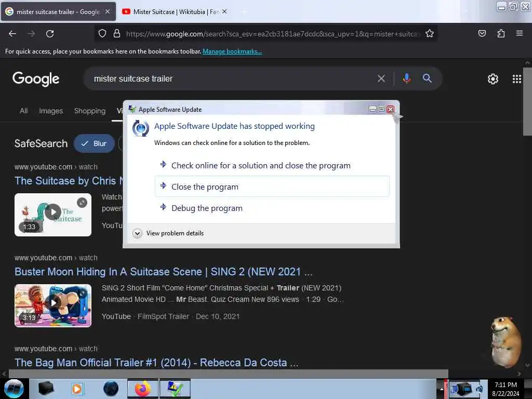Open the Save to Pocket icon

[x=482, y=33]
